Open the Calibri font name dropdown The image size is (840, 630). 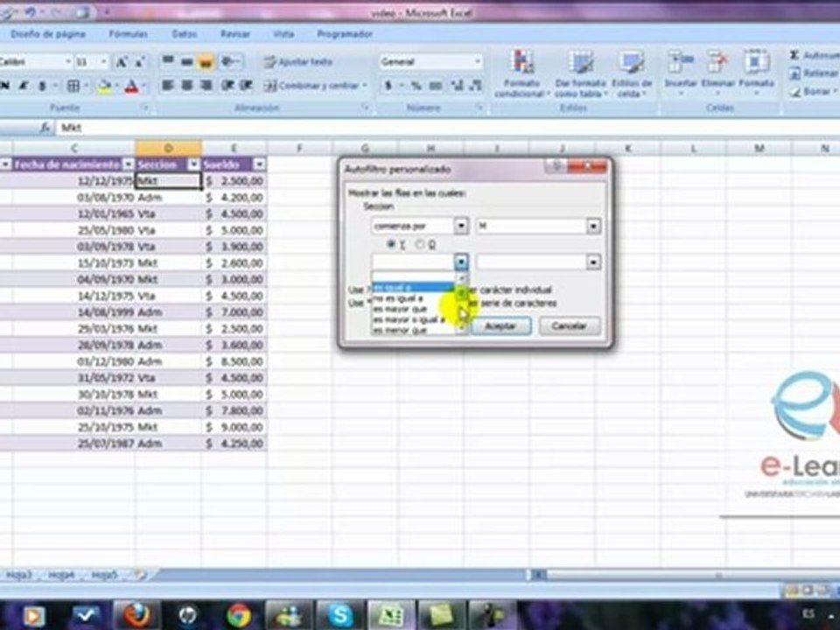(x=68, y=62)
